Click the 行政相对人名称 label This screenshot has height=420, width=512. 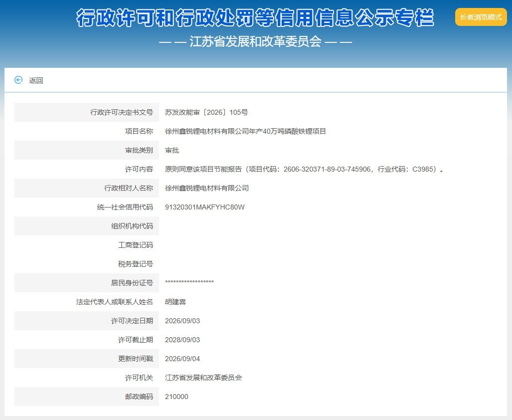(x=129, y=188)
